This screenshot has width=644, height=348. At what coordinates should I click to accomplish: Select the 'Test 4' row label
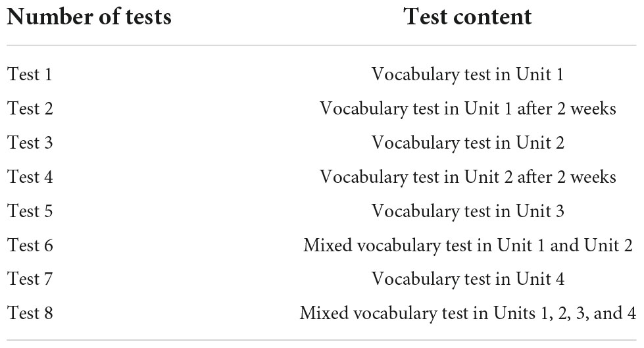point(30,177)
